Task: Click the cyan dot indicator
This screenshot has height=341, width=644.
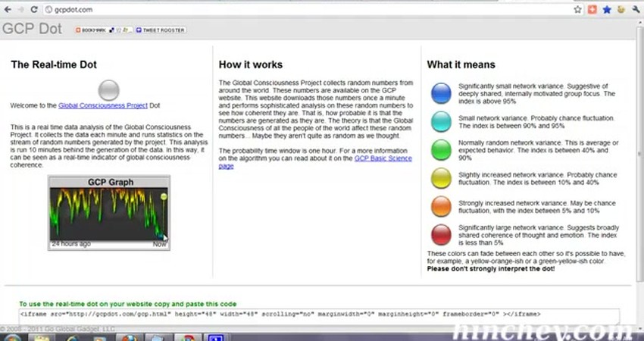Action: coord(441,121)
